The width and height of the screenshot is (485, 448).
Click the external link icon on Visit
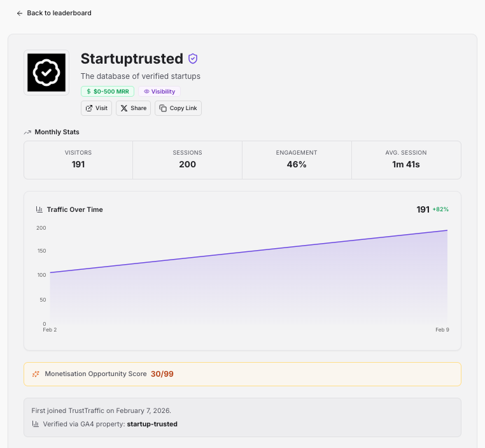88,108
